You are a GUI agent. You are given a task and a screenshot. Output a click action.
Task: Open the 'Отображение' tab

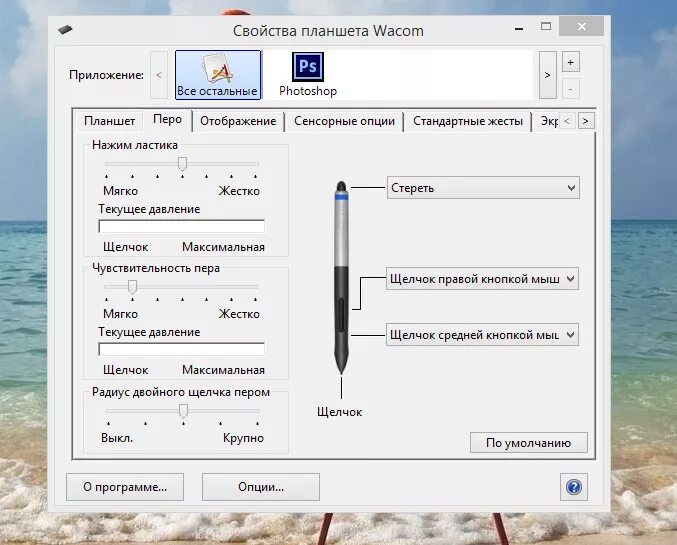(238, 121)
